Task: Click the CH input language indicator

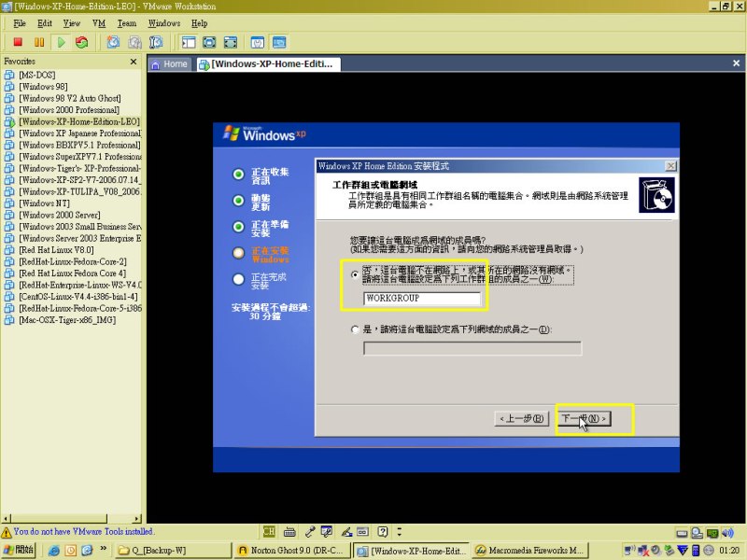Action: tap(269, 531)
